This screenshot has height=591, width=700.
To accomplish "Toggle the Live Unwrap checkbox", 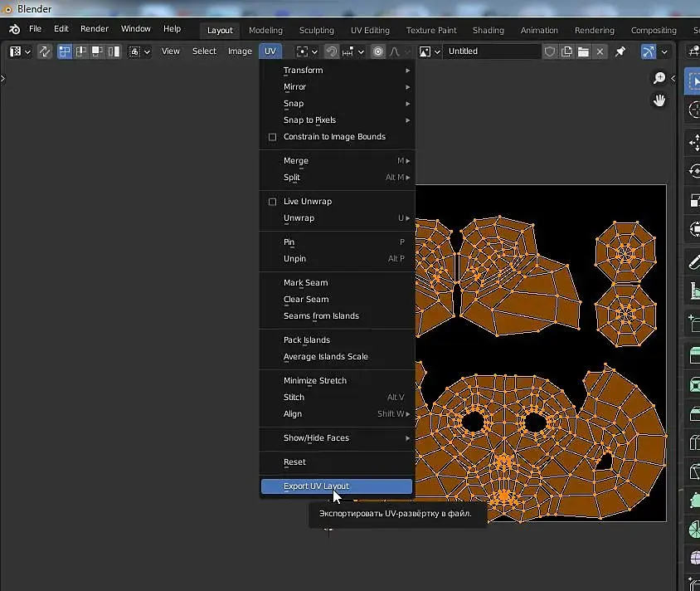I will point(272,202).
